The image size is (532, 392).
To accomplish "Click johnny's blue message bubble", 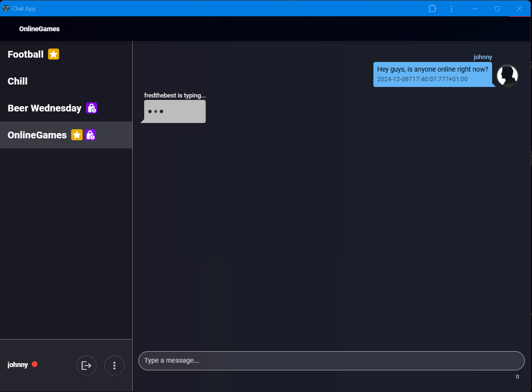I will pyautogui.click(x=433, y=74).
